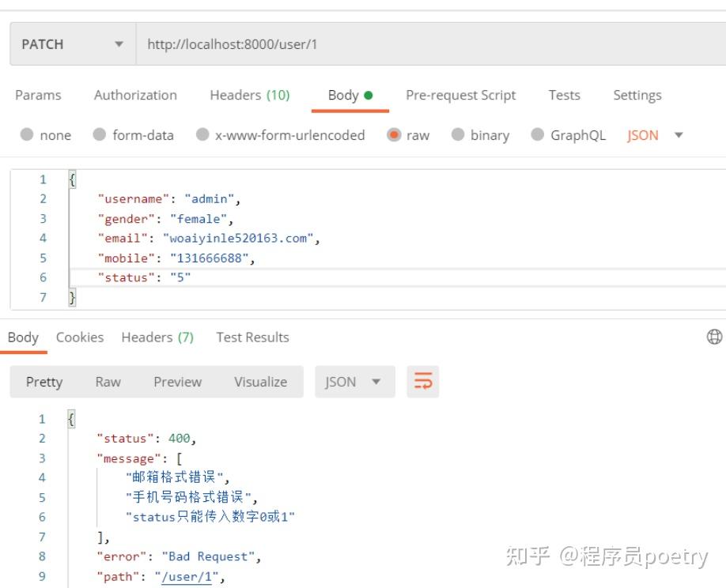This screenshot has width=726, height=588.
Task: Select the form-data radio button
Action: (x=100, y=134)
